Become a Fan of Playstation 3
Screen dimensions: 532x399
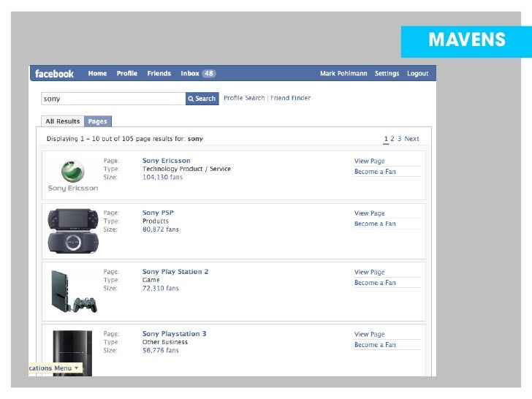pos(375,345)
